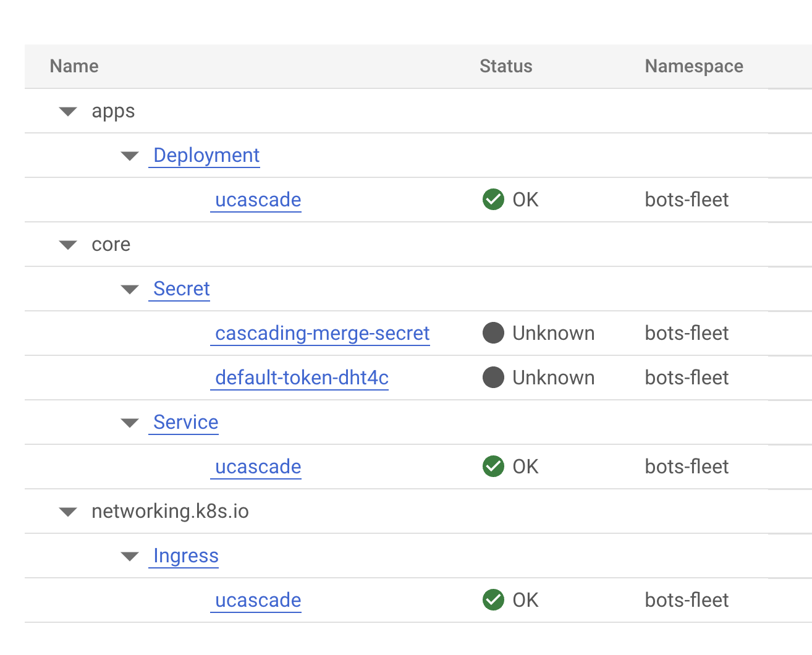Collapse the Ingress tree node

coord(130,556)
